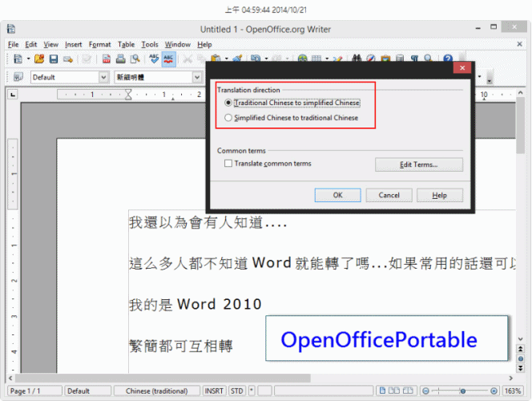
Task: Open the View menu
Action: click(50, 44)
